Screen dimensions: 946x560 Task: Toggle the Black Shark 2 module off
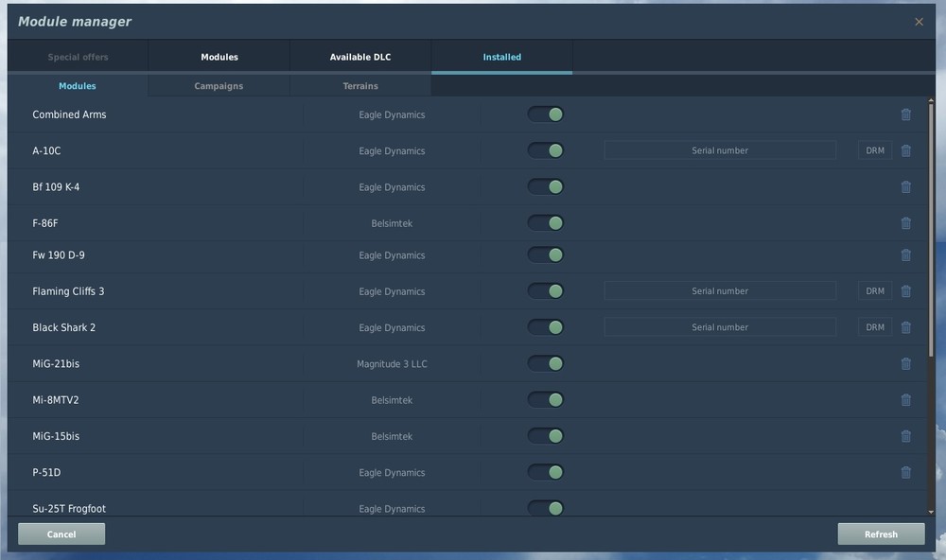pos(546,327)
